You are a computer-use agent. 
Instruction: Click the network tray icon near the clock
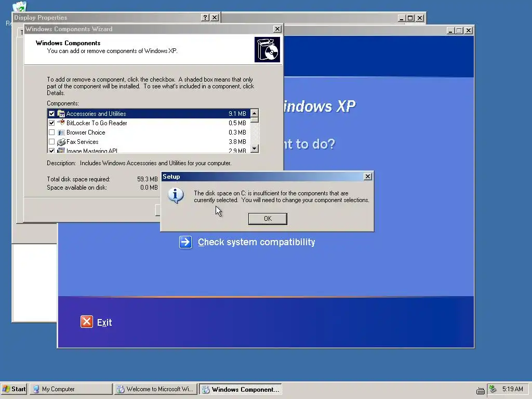[493, 389]
